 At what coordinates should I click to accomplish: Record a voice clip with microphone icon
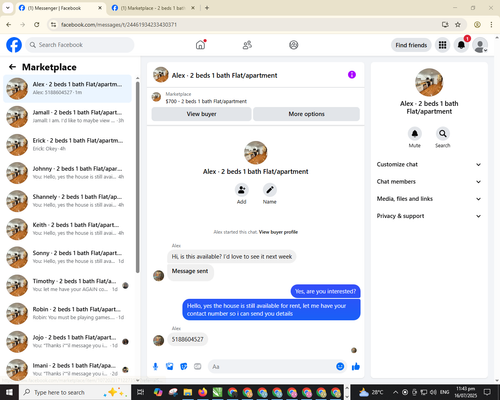[x=155, y=367]
